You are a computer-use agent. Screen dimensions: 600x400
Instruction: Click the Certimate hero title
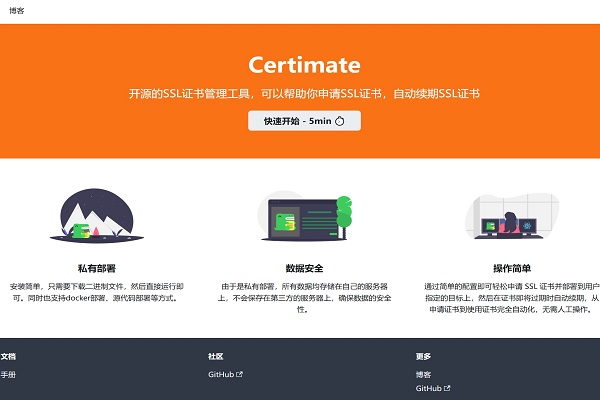pos(304,66)
